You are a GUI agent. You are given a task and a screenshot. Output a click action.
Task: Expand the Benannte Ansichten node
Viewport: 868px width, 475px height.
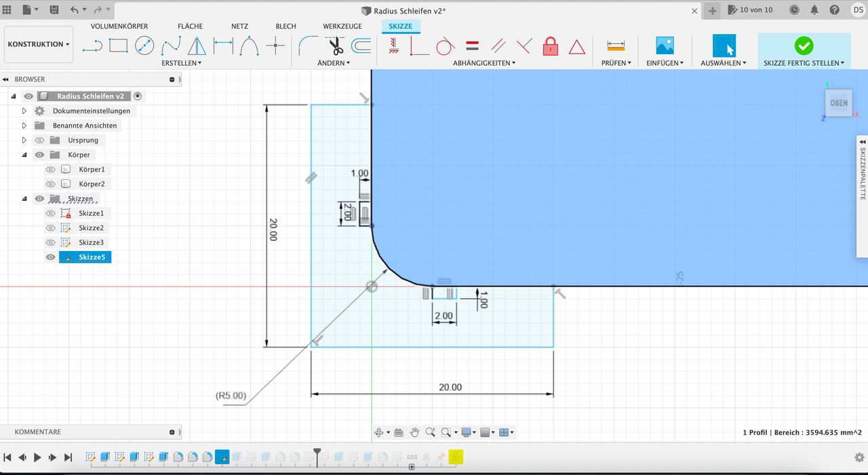24,126
